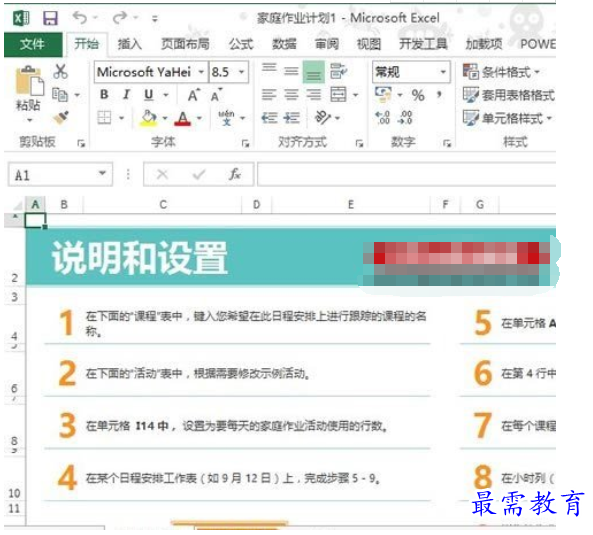The height and width of the screenshot is (535, 593).
Task: Expand the Microsoft YaHei font name dropdown
Action: (202, 72)
